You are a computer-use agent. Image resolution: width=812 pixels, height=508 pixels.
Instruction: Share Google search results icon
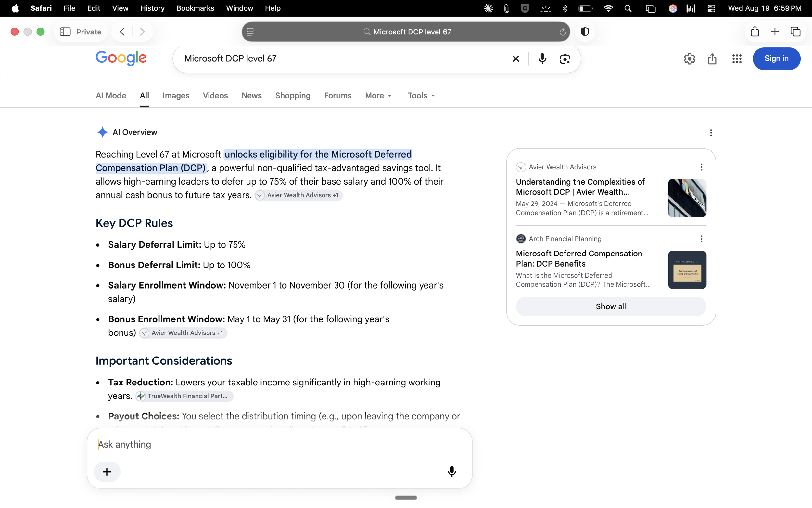[712, 59]
